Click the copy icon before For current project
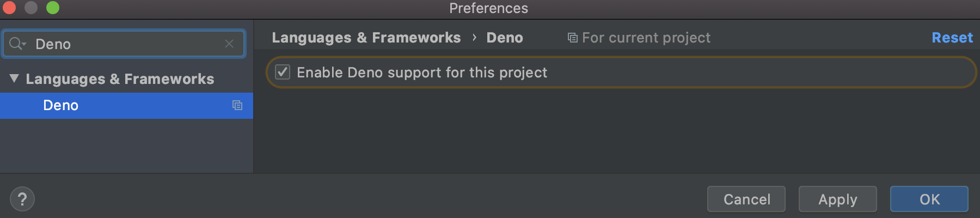This screenshot has height=218, width=980. point(572,38)
